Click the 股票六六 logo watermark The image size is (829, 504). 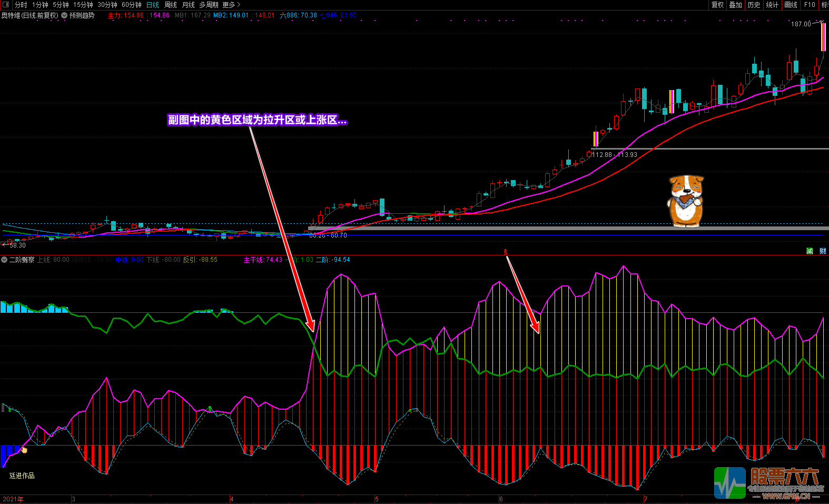[768, 483]
